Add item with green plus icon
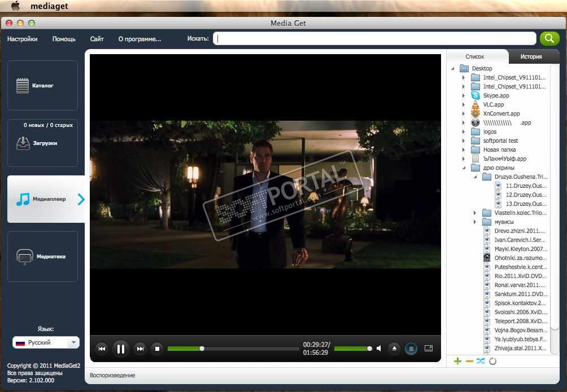The height and width of the screenshot is (392, 567). 457,361
